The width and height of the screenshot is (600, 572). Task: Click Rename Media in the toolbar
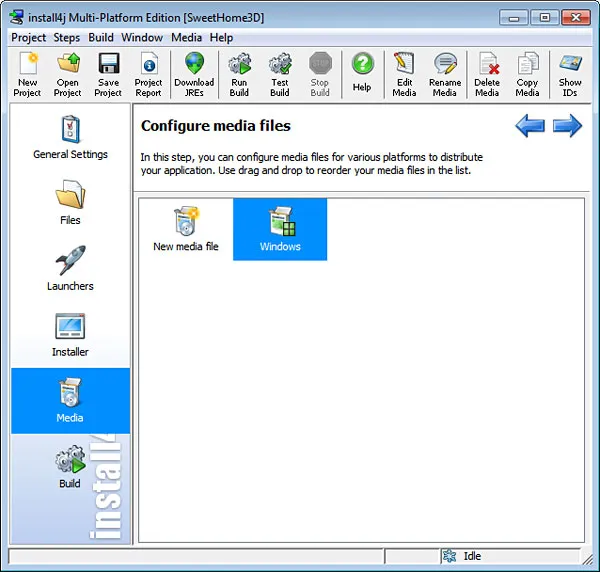click(x=445, y=75)
